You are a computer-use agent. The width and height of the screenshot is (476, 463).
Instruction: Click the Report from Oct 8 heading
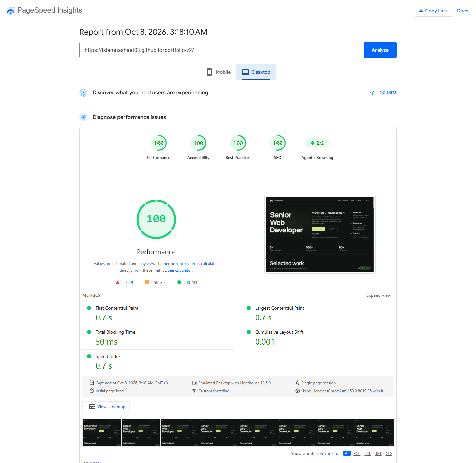pos(143,32)
